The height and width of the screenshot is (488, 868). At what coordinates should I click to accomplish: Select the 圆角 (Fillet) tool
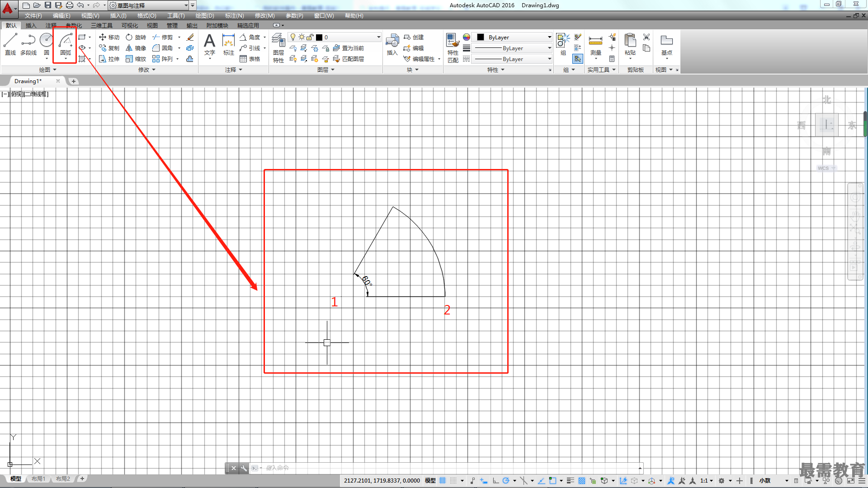[x=163, y=48]
